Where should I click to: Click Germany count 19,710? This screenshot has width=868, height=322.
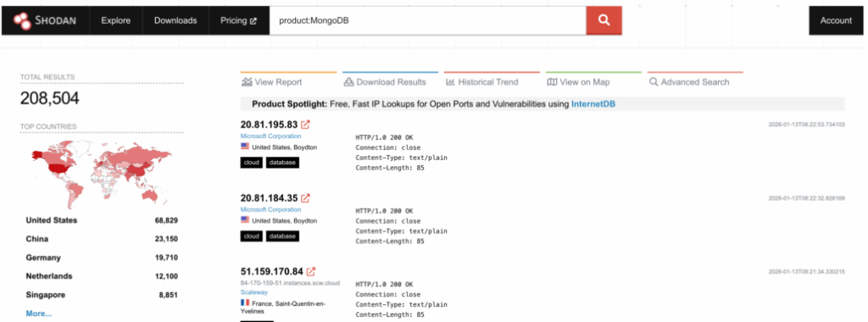[x=166, y=258]
